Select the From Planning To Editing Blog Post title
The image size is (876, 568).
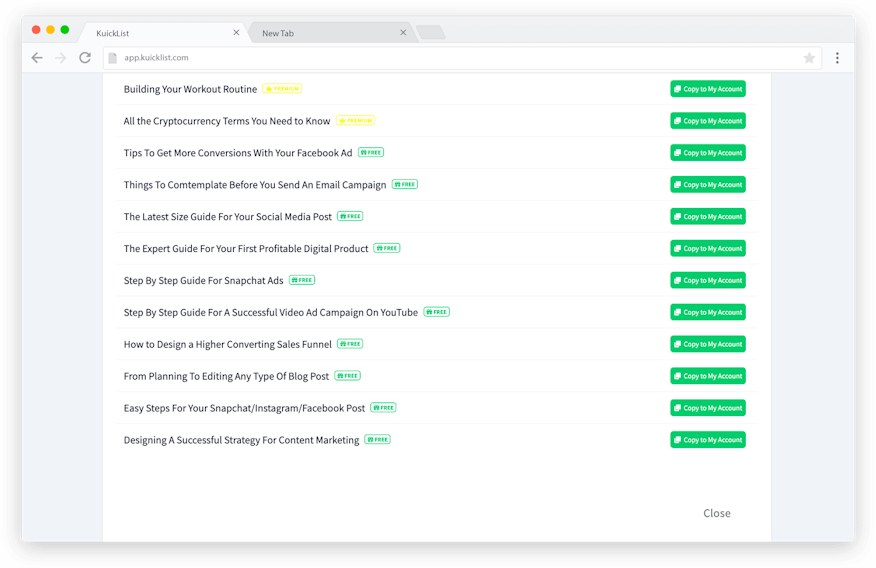pyautogui.click(x=226, y=376)
